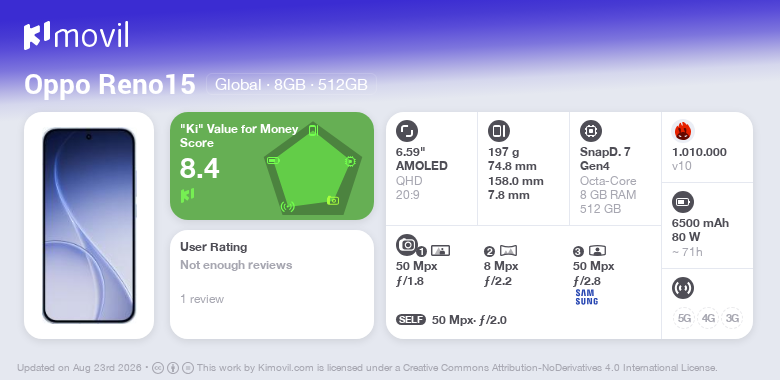Image resolution: width=780 pixels, height=380 pixels.
Task: Click the portrait camera icon near third lens
Action: tap(597, 251)
